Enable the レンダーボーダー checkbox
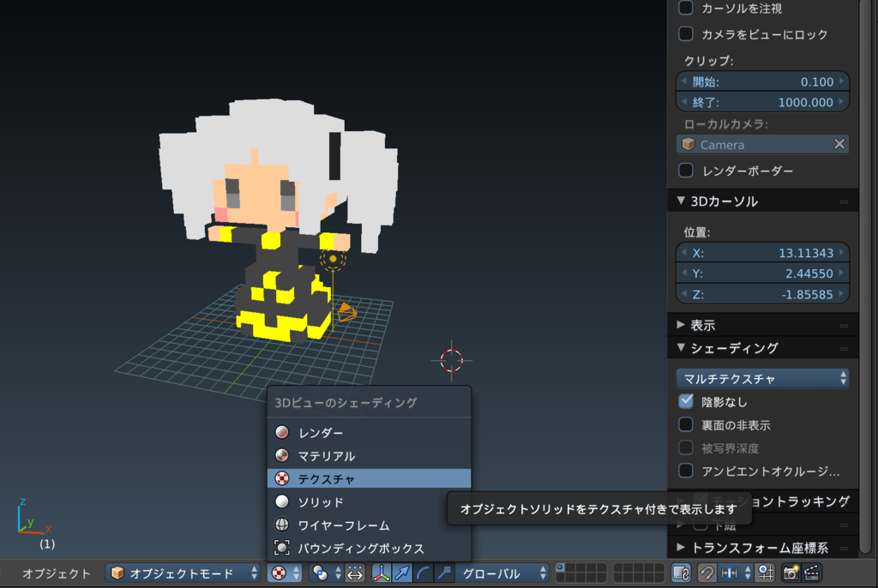878x588 pixels. [685, 171]
